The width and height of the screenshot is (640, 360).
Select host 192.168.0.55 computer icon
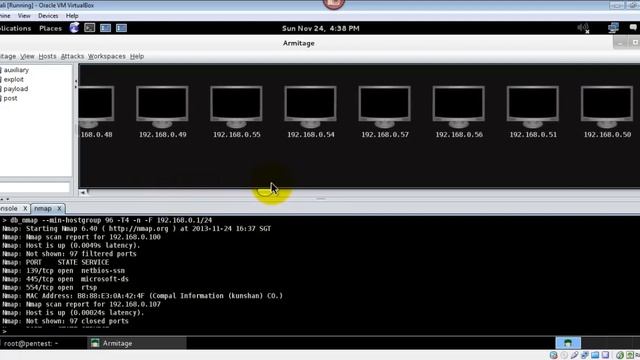[x=236, y=107]
